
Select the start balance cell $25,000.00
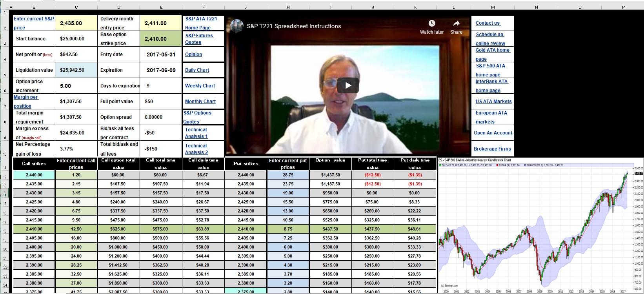[x=76, y=39]
